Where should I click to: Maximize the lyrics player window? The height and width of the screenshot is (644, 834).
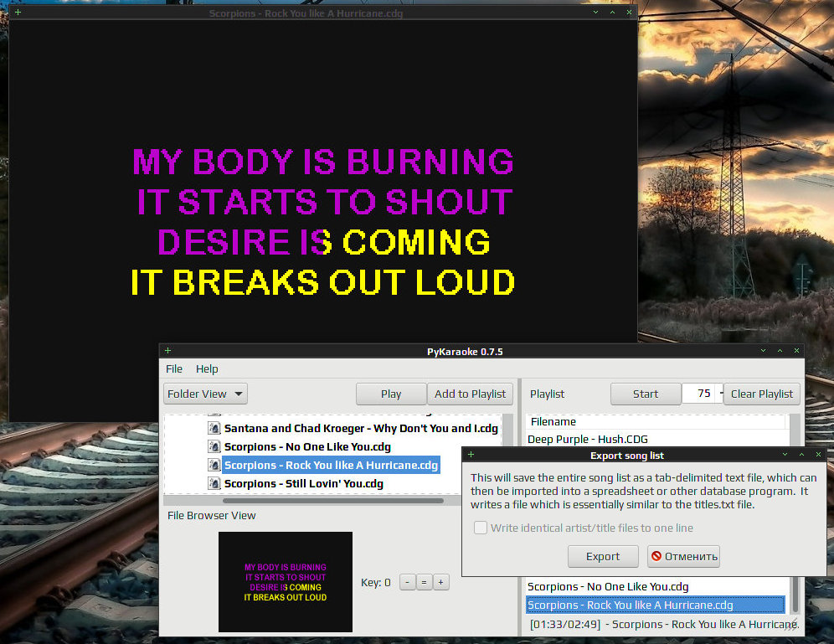(612, 12)
